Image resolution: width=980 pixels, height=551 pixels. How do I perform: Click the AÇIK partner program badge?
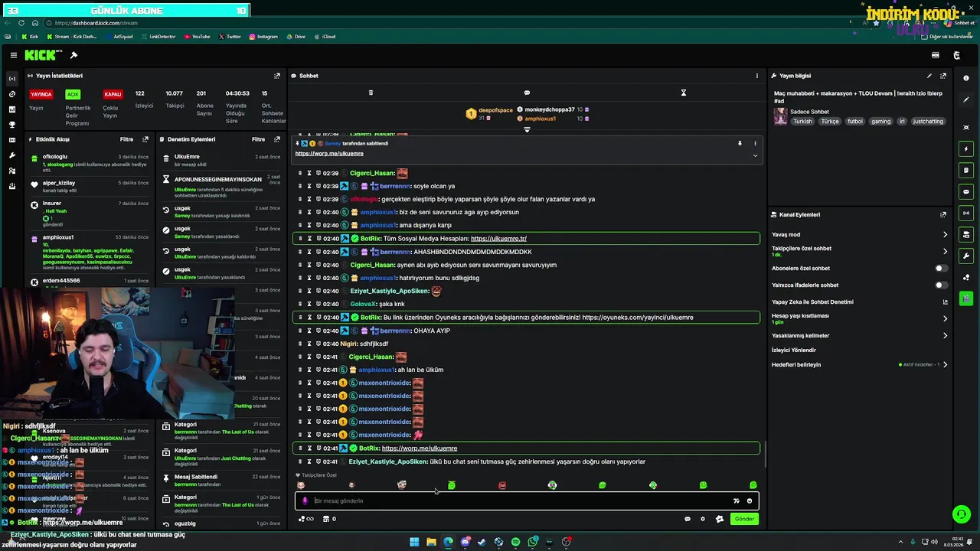pyautogui.click(x=73, y=94)
